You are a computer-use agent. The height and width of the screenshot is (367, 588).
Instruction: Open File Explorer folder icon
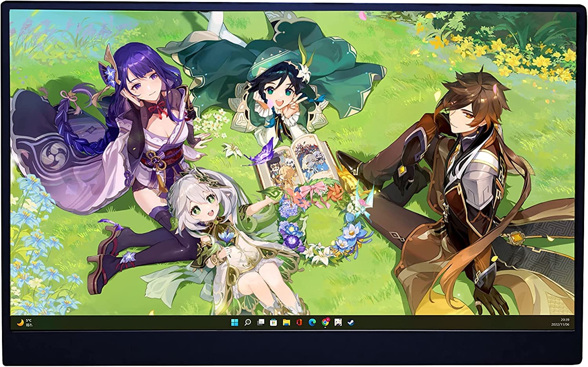point(286,323)
